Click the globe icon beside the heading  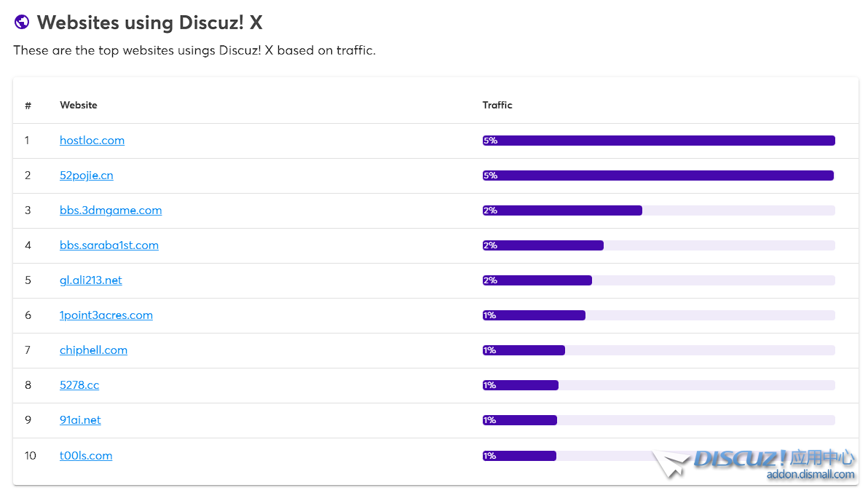[22, 23]
